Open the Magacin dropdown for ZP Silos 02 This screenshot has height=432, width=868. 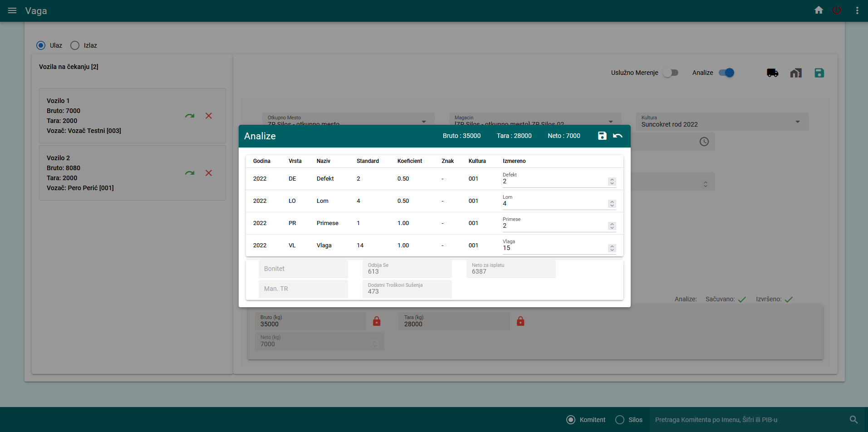[x=611, y=121]
